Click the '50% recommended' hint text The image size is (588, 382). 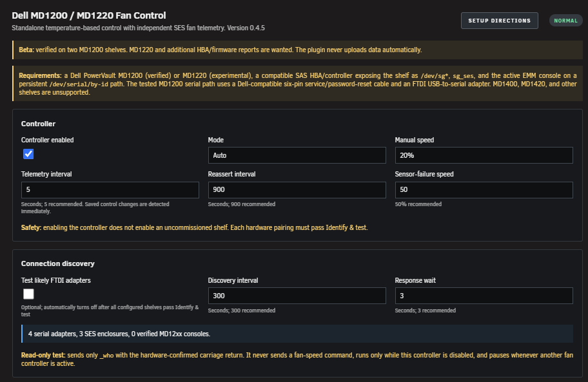click(418, 204)
